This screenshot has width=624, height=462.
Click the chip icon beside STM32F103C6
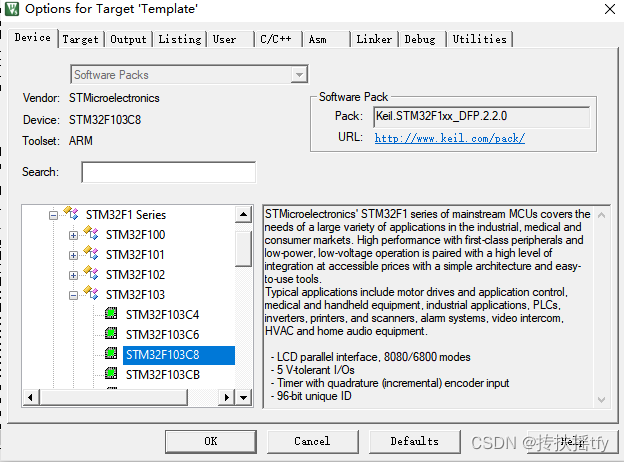[111, 333]
